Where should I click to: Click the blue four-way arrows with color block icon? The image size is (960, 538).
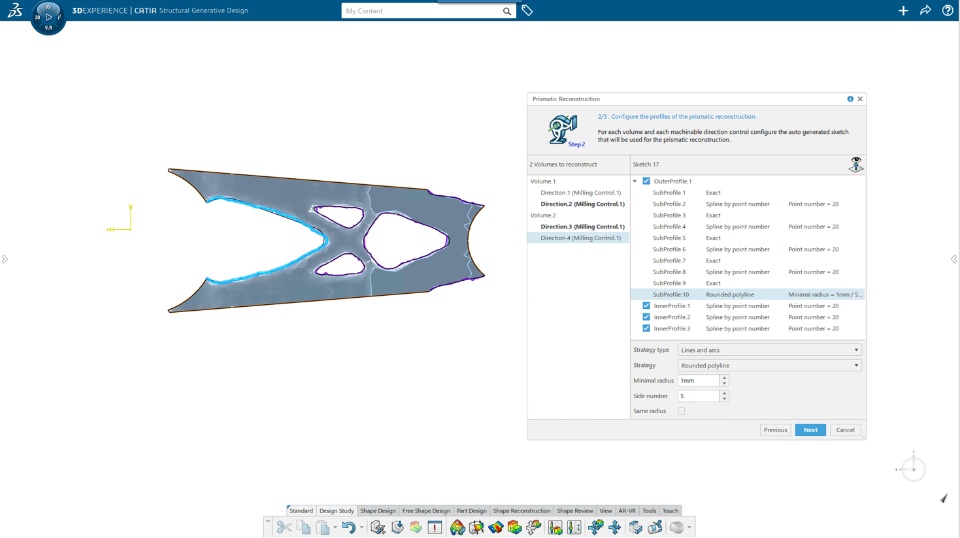pos(596,527)
